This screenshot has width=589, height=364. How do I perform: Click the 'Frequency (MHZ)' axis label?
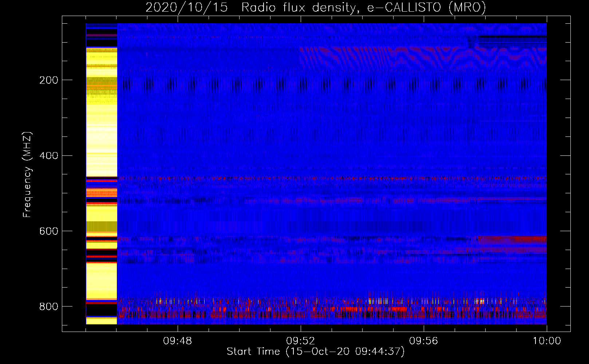click(x=27, y=174)
